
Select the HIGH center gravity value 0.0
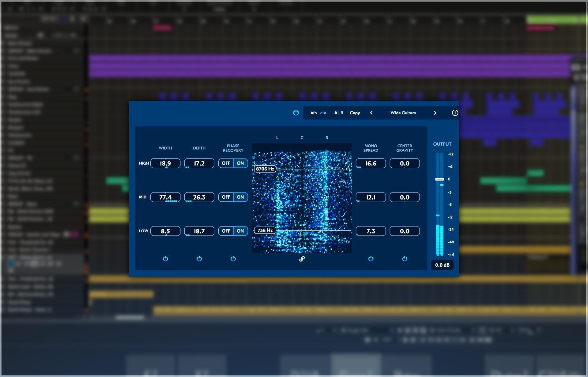[x=405, y=163]
